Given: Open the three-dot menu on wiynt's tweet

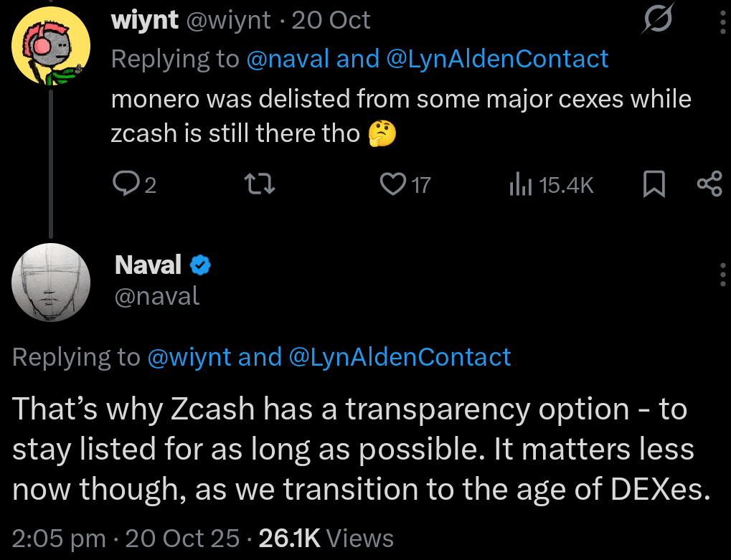Looking at the screenshot, I should [722, 24].
